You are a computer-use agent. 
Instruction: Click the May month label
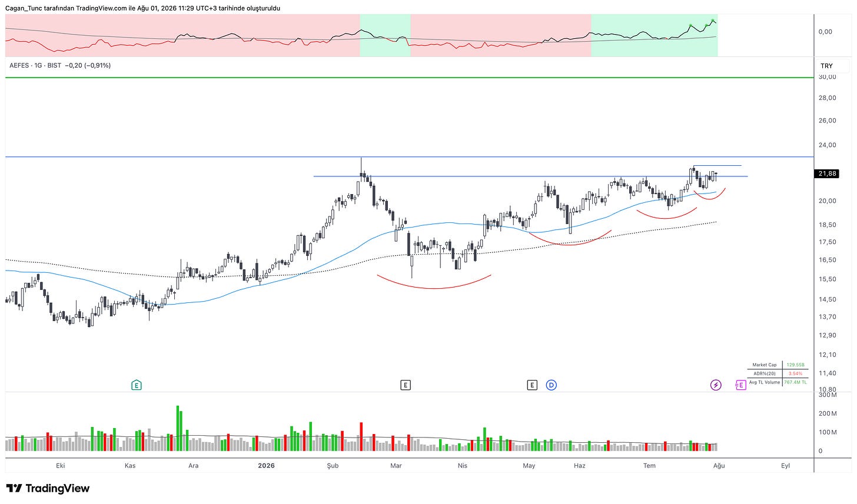pos(529,466)
